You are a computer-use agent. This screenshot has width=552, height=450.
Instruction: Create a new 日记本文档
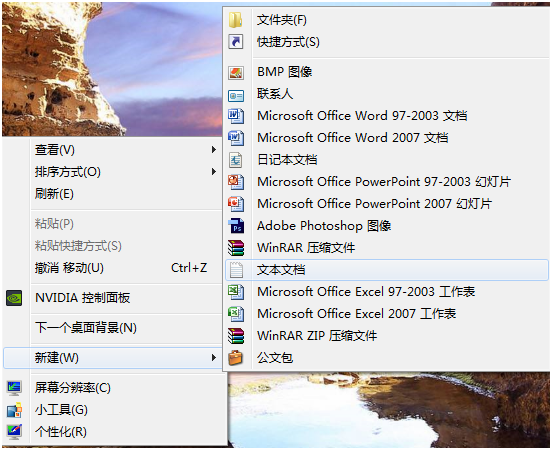387,160
